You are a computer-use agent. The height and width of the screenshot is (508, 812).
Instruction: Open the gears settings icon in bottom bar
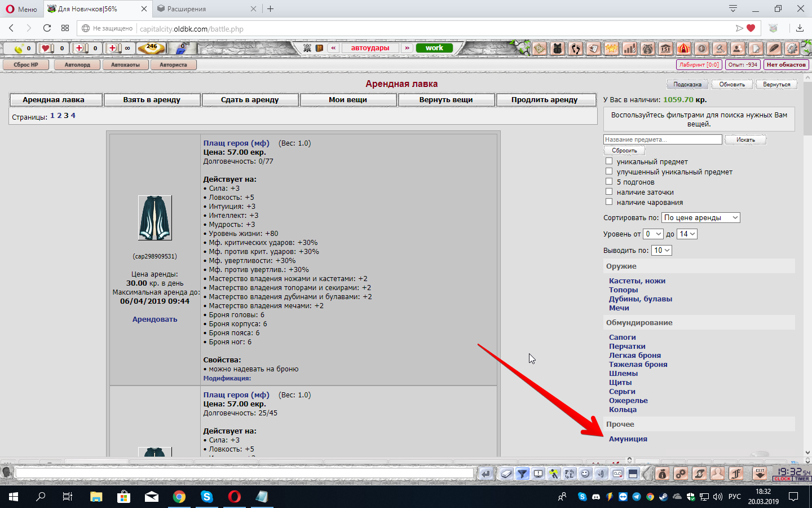[x=681, y=474]
